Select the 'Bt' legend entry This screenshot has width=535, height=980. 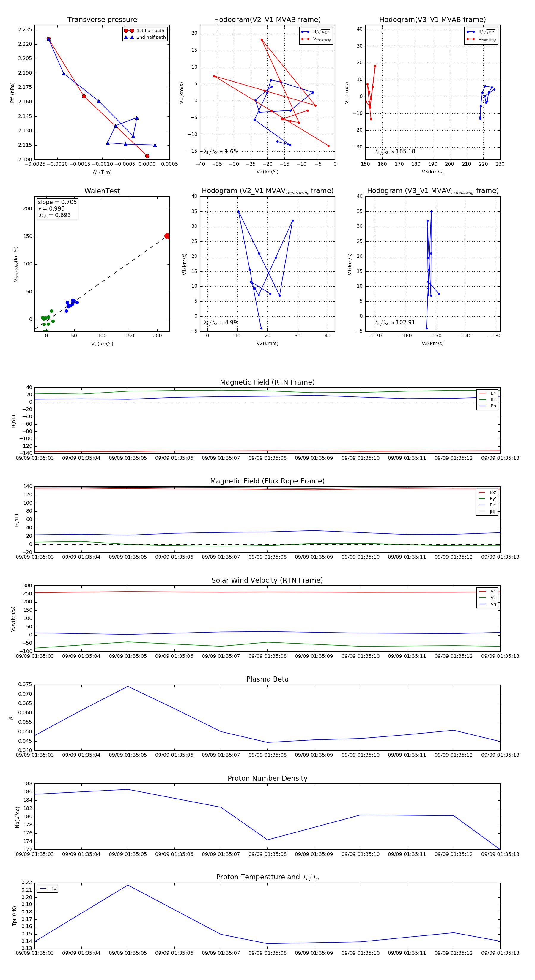click(x=487, y=400)
